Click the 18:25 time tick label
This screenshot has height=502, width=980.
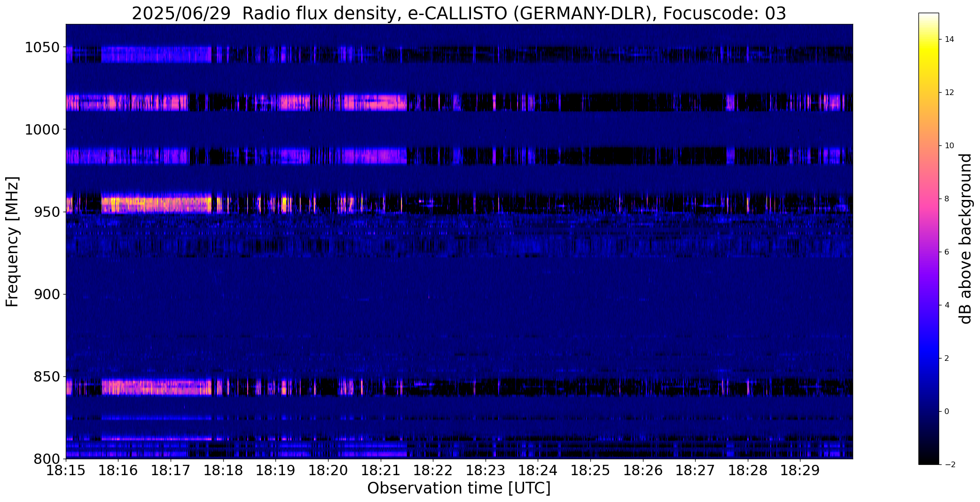tap(591, 470)
